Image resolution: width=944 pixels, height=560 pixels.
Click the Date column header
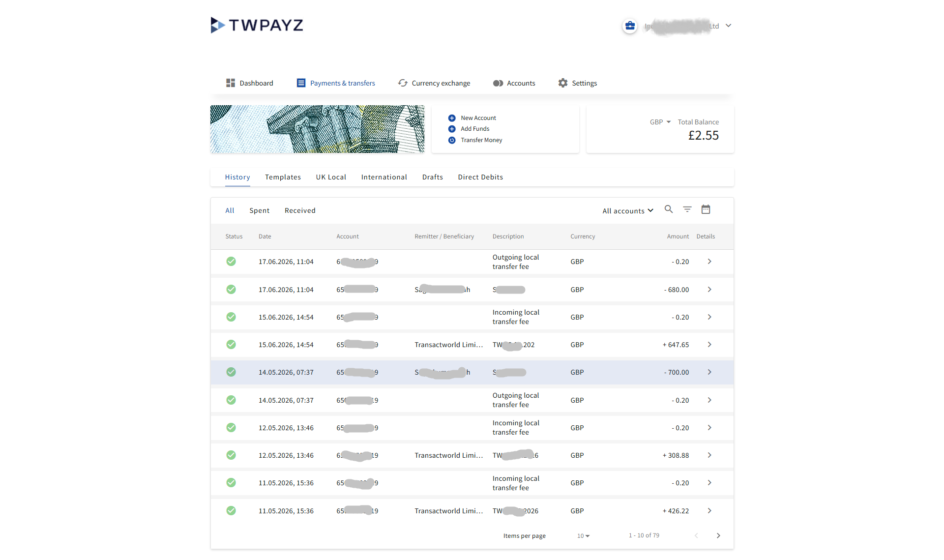[x=265, y=236]
